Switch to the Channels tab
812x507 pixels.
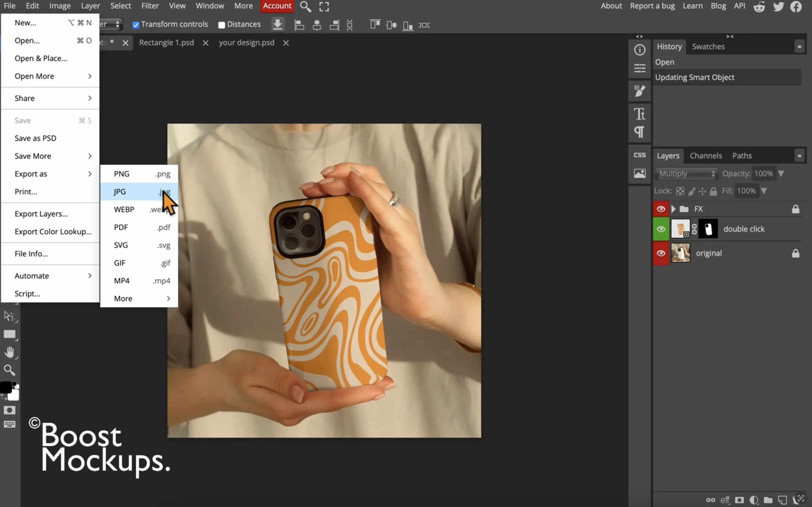point(705,156)
